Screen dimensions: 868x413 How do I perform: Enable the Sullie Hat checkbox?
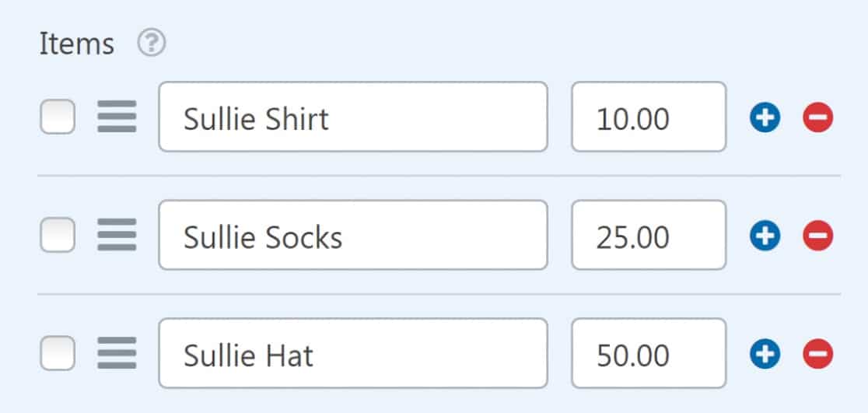pyautogui.click(x=58, y=355)
